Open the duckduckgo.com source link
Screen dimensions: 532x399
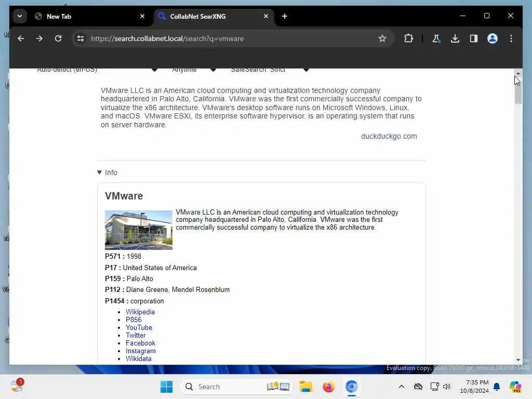[389, 136]
